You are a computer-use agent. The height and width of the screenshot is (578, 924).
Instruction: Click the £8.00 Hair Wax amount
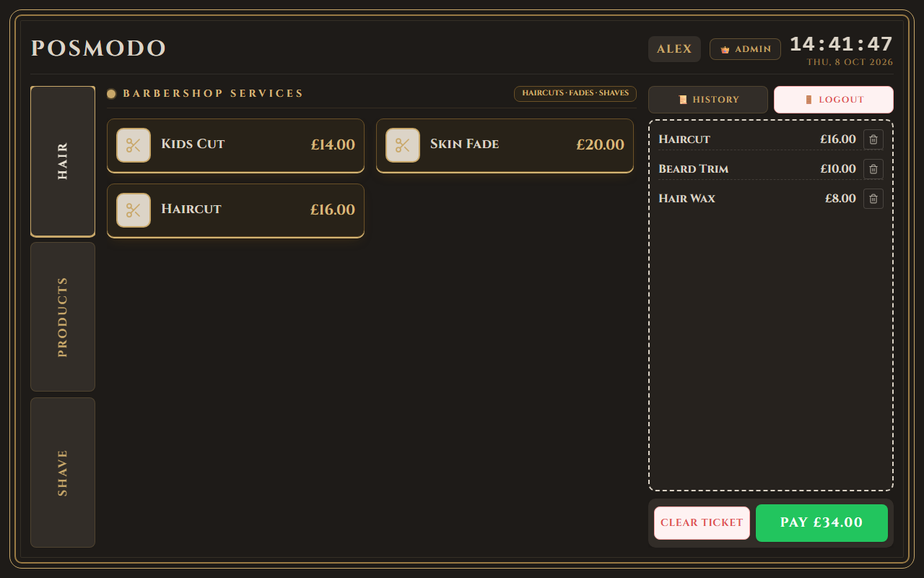pos(840,199)
